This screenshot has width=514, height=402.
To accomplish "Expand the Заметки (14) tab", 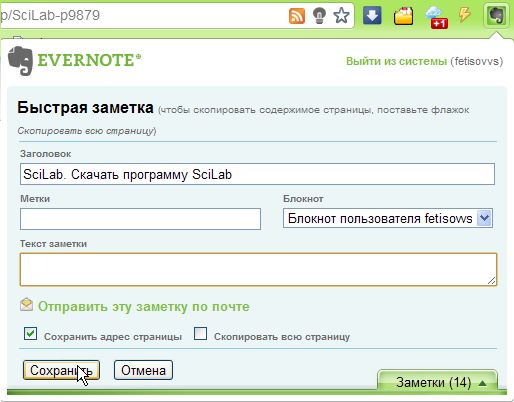I will pos(437,382).
